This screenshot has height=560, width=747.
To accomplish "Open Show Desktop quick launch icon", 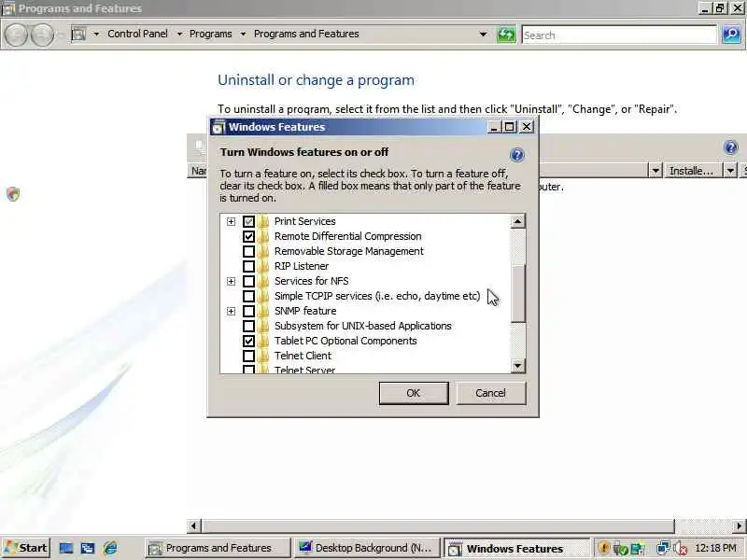I will click(x=66, y=548).
